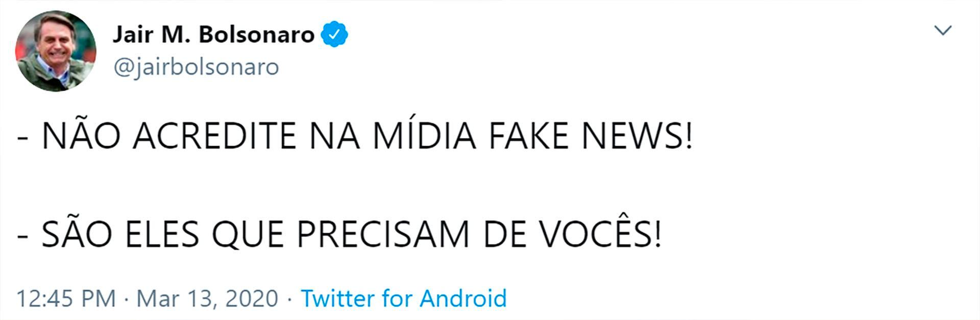Click the word ACREDITE in the tweet
The height and width of the screenshot is (320, 980).
tap(214, 136)
